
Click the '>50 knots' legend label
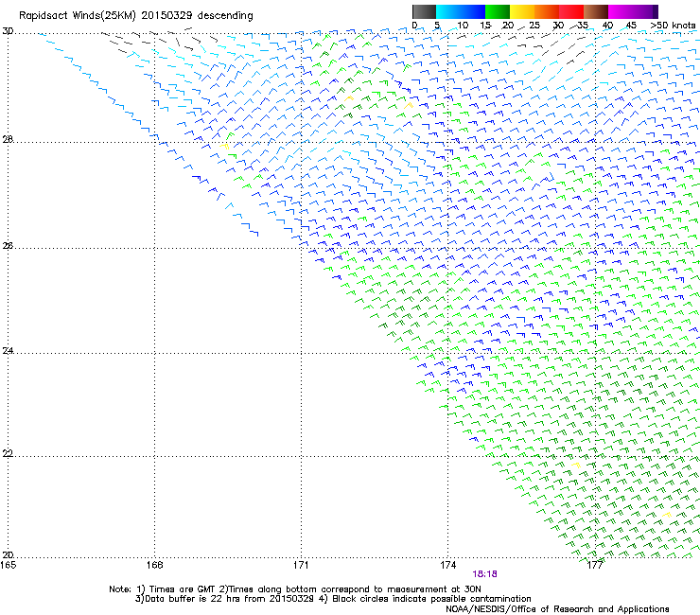[673, 25]
